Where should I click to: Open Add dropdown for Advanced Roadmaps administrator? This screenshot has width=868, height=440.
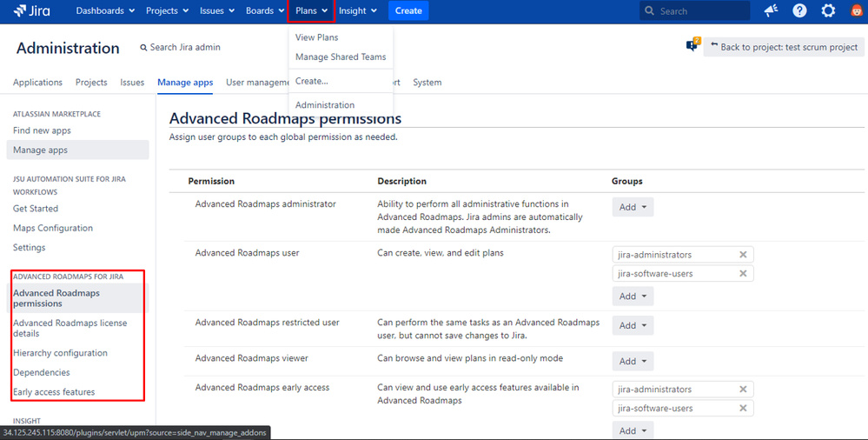coord(633,207)
